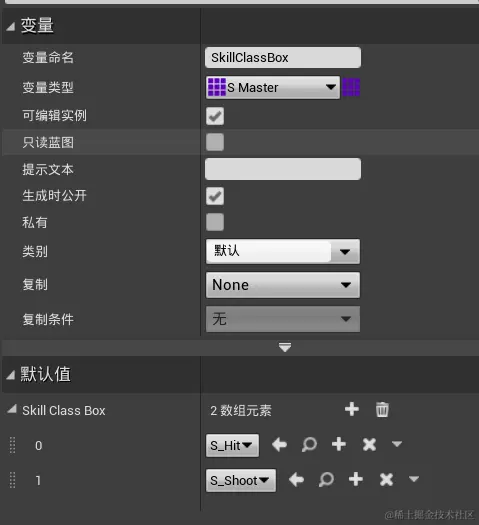Clear the S_Hit element with the X icon
This screenshot has height=525, width=479.
[x=369, y=445]
